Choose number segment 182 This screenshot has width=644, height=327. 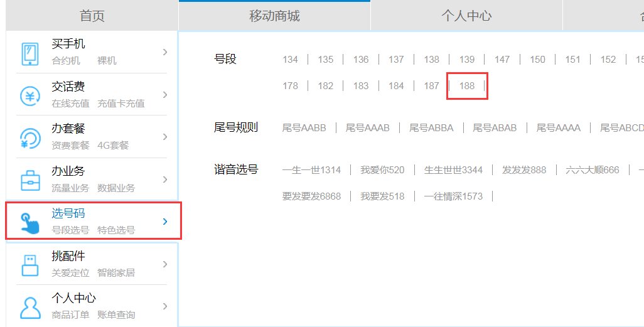pos(325,86)
